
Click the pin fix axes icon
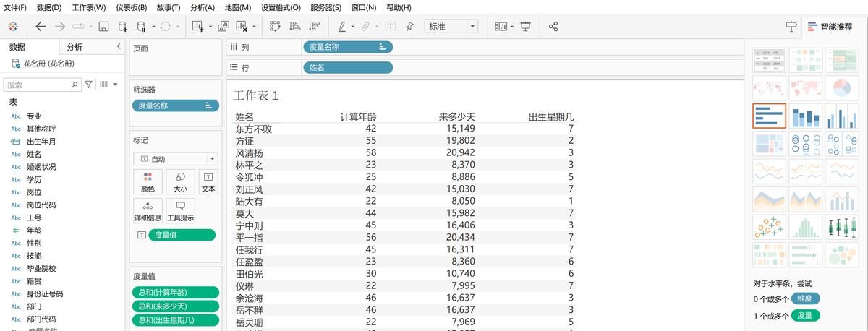coord(409,27)
